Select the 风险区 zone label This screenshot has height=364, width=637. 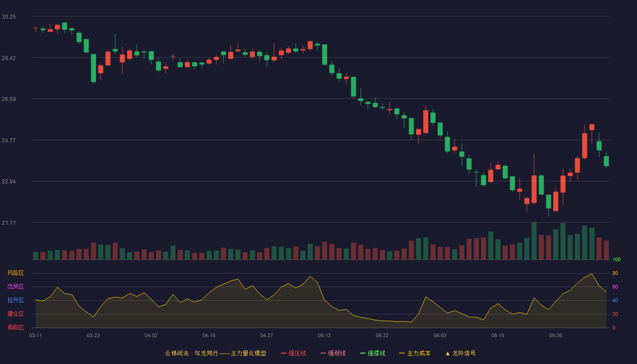[15, 273]
